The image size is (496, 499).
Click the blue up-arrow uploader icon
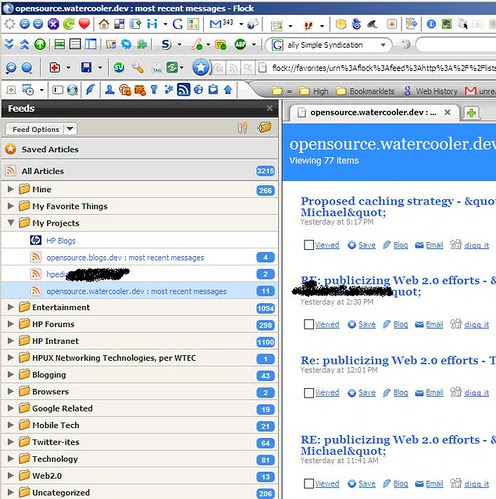pyautogui.click(x=228, y=89)
